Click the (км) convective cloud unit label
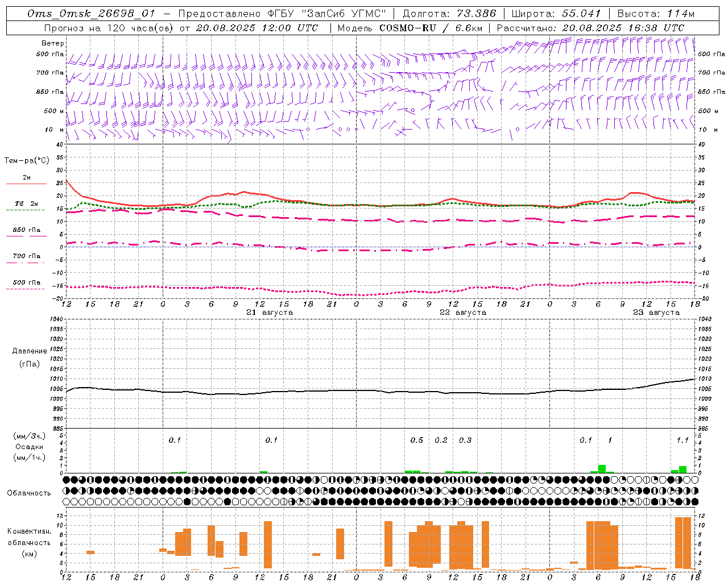 (x=29, y=554)
